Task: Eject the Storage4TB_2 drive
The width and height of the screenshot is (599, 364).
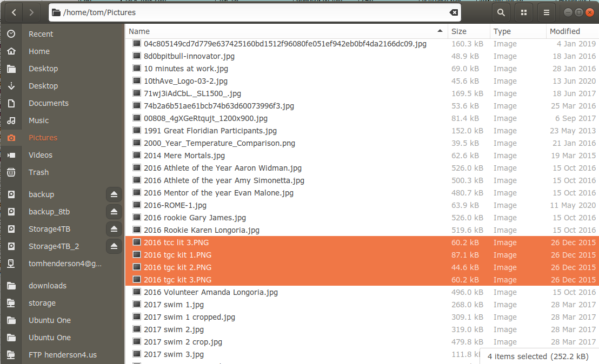Action: 114,246
